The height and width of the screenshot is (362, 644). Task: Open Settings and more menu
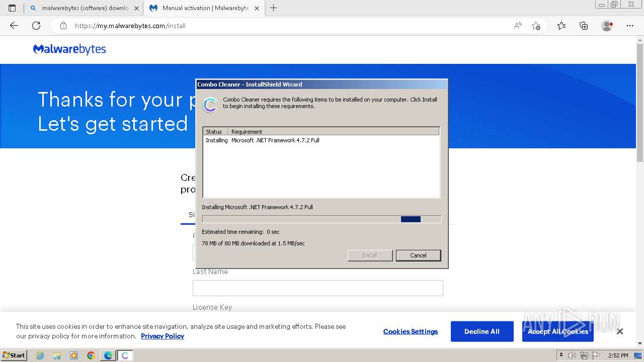tap(630, 26)
